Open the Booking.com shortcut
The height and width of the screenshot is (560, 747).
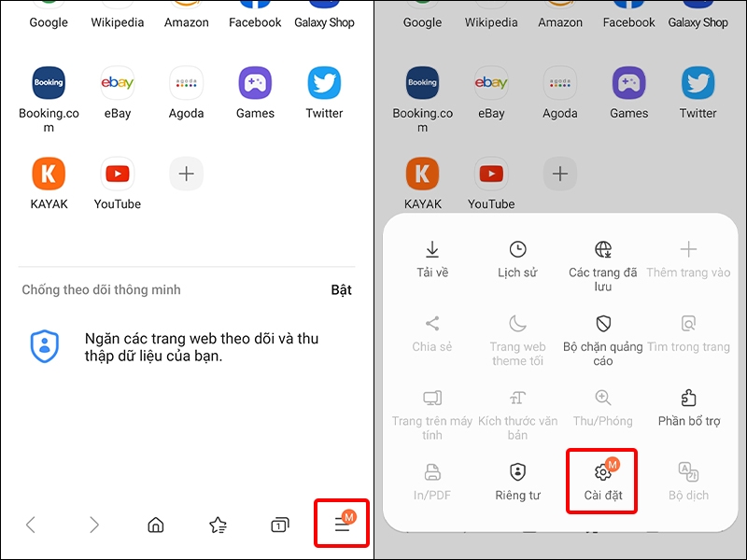(48, 84)
